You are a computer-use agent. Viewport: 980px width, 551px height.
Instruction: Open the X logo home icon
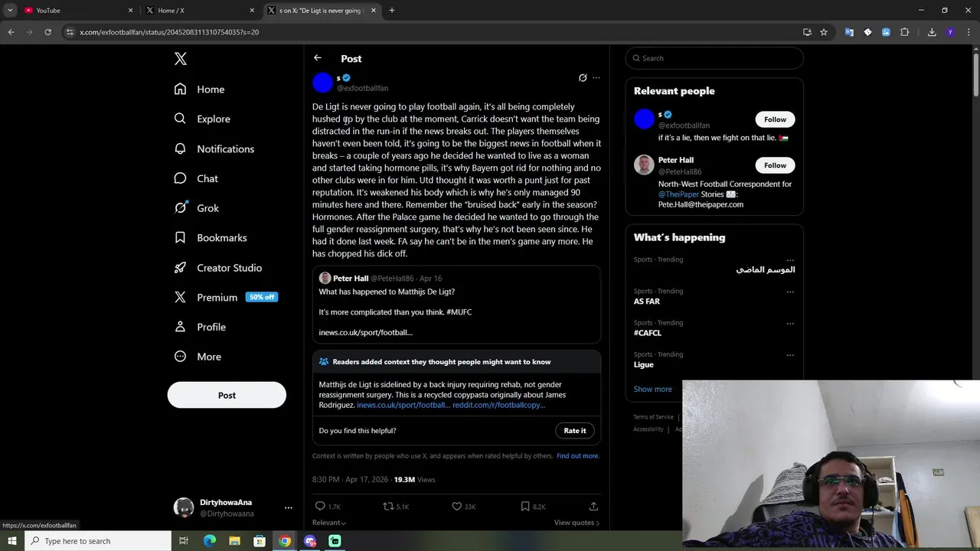point(180,59)
